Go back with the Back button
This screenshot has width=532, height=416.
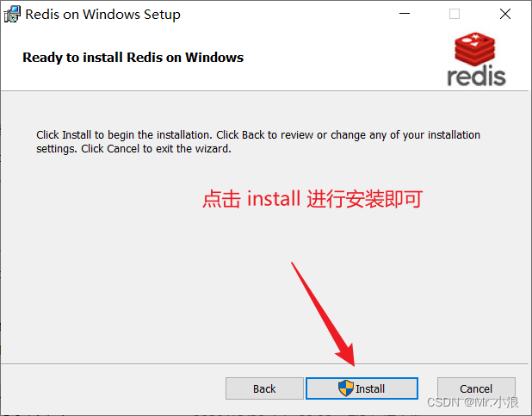[x=264, y=388]
